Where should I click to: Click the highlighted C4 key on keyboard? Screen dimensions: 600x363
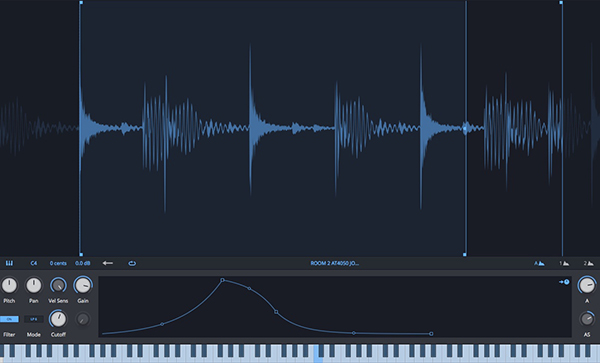[317, 354]
